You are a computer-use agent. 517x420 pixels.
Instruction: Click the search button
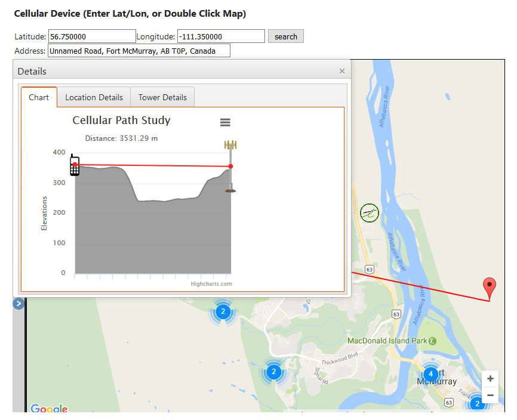pos(285,36)
